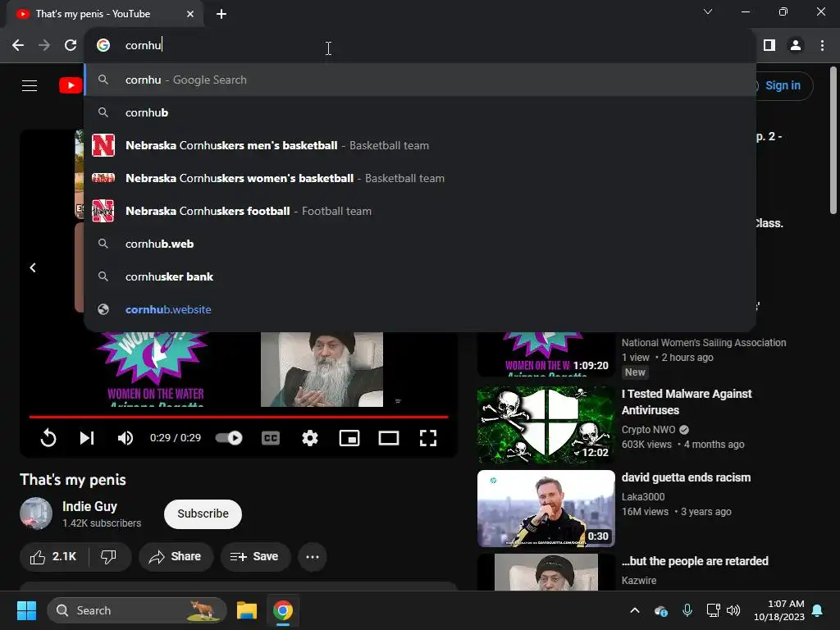This screenshot has width=840, height=630.
Task: Expand the tab search chevron
Action: 708,11
